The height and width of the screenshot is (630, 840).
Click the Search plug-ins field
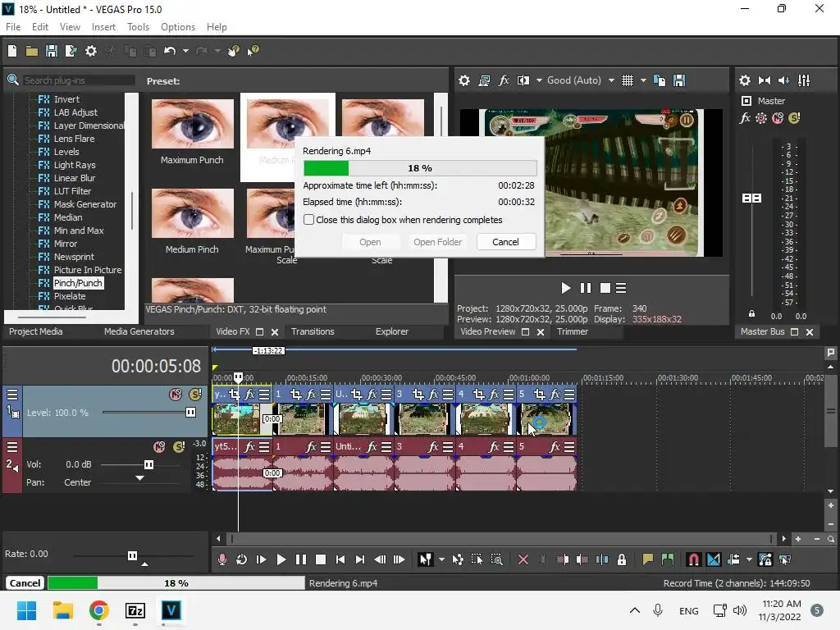click(78, 80)
